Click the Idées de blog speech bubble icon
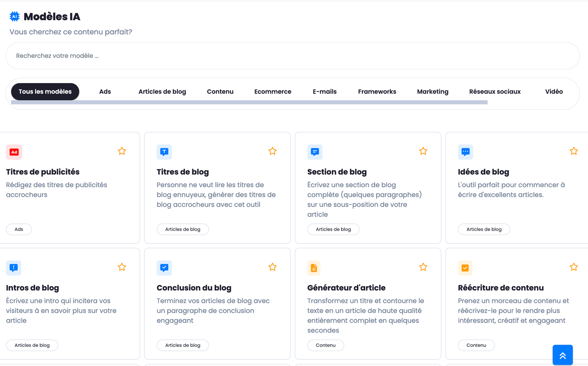588x366 pixels. tap(466, 152)
